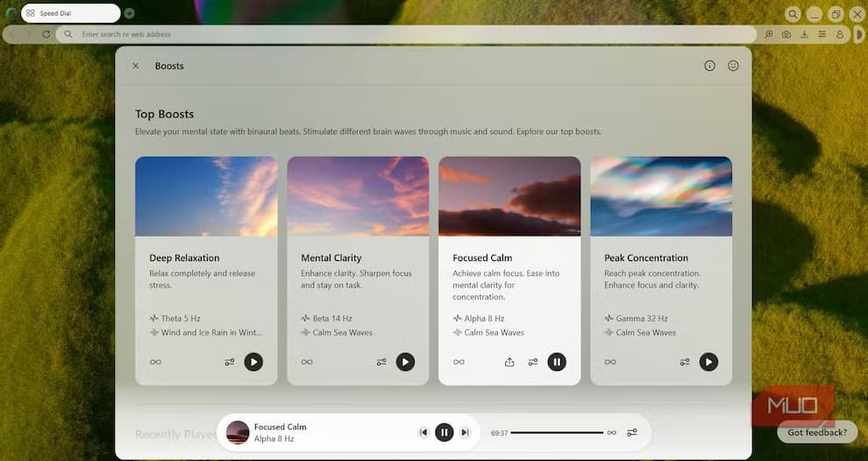This screenshot has height=461, width=868.
Task: Skip to next track in player bar
Action: (466, 432)
